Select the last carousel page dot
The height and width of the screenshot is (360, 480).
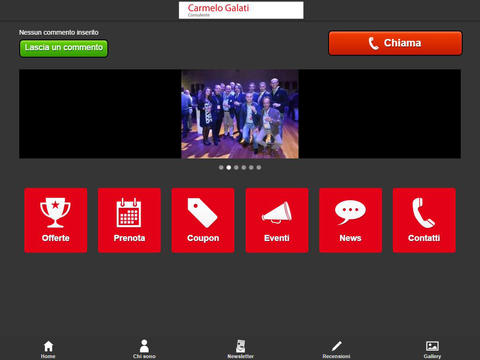point(259,167)
